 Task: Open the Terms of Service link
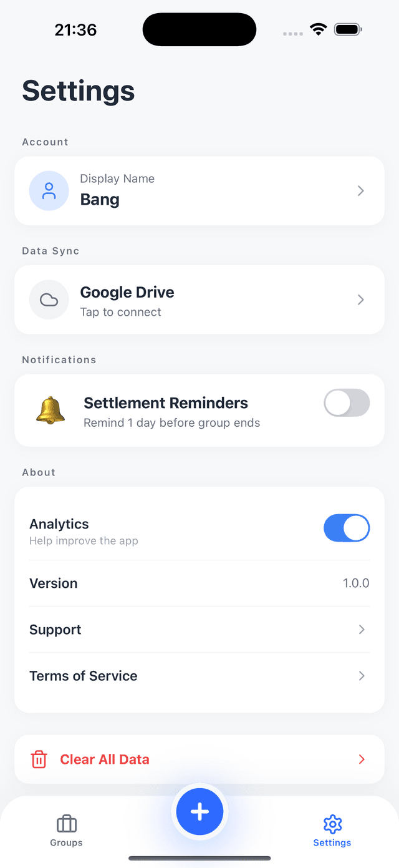(x=84, y=676)
